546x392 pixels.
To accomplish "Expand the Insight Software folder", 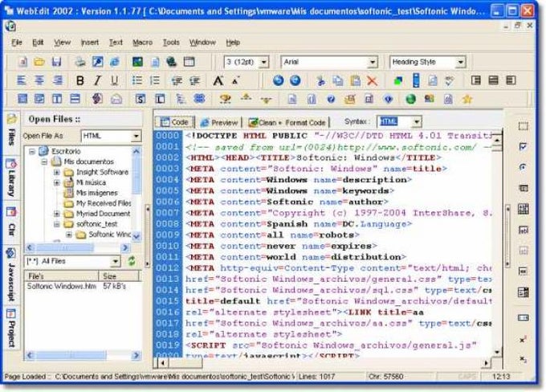I will [57, 172].
